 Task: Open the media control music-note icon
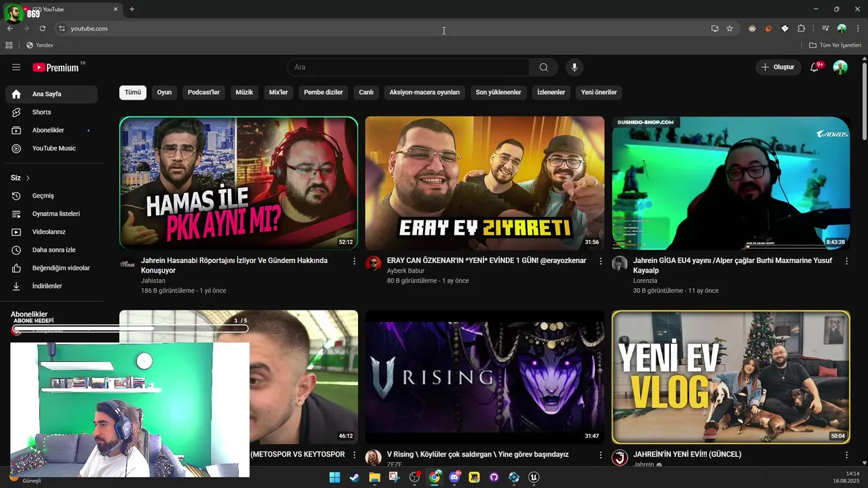pyautogui.click(x=825, y=28)
